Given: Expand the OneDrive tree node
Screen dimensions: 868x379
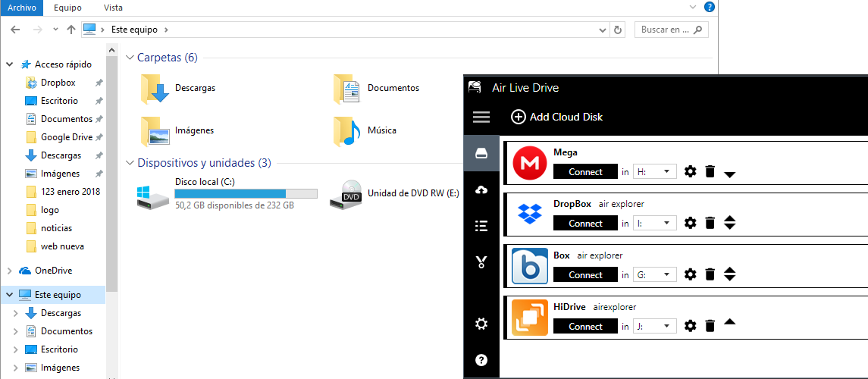Looking at the screenshot, I should 9,271.
